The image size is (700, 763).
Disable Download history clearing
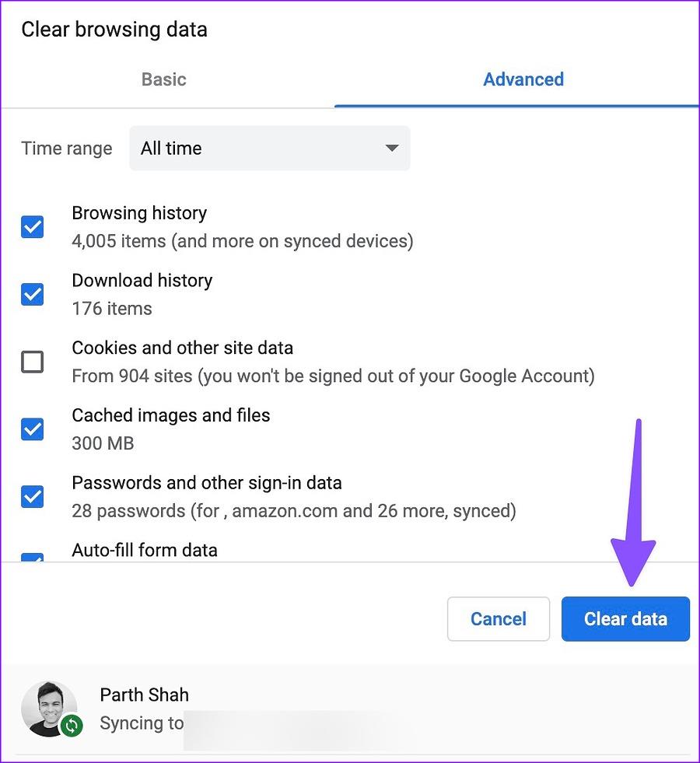tap(32, 294)
